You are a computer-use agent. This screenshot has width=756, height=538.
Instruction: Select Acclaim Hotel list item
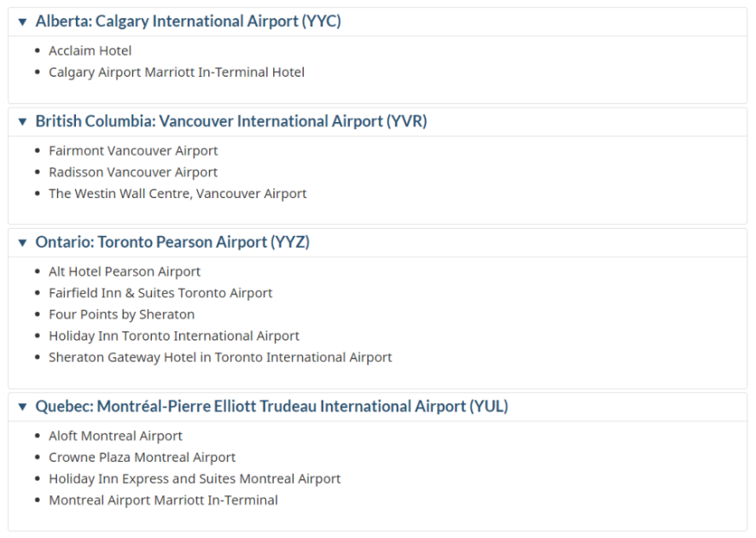[90, 50]
